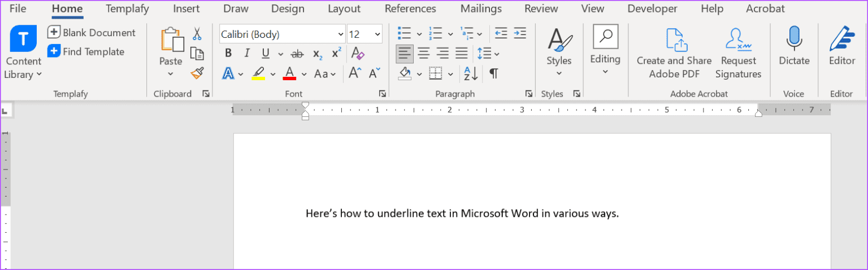
Task: Click the Copy icon in Clipboard
Action: tap(197, 54)
